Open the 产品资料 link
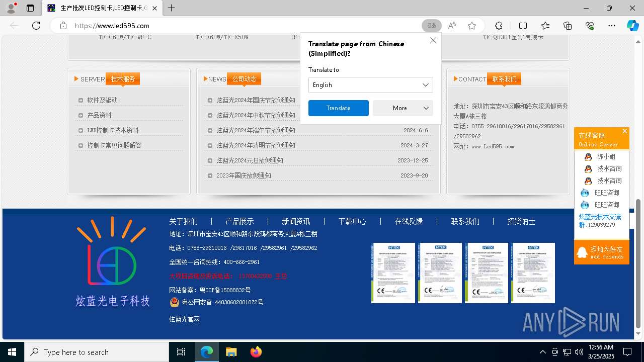This screenshot has height=362, width=644. coord(99,115)
